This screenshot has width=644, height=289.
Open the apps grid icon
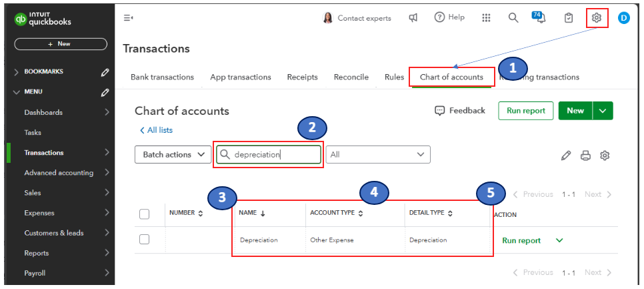(486, 17)
